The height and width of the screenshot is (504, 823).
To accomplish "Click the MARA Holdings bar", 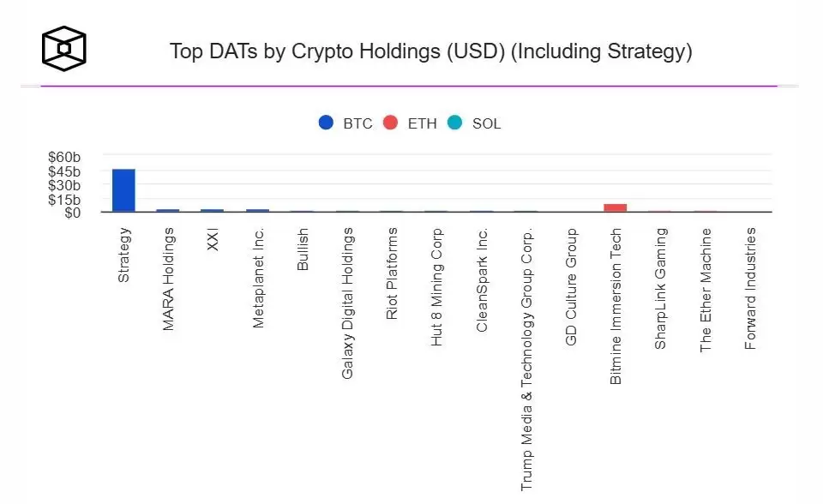I will [168, 211].
